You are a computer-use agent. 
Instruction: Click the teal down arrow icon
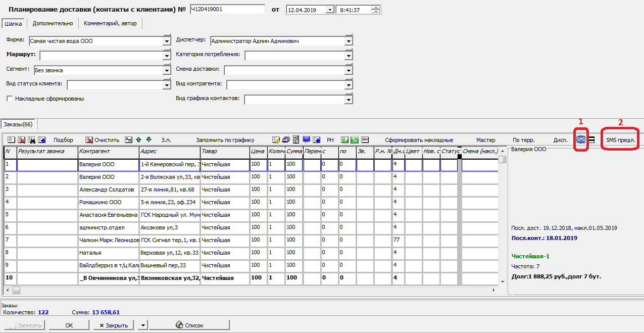(x=148, y=140)
